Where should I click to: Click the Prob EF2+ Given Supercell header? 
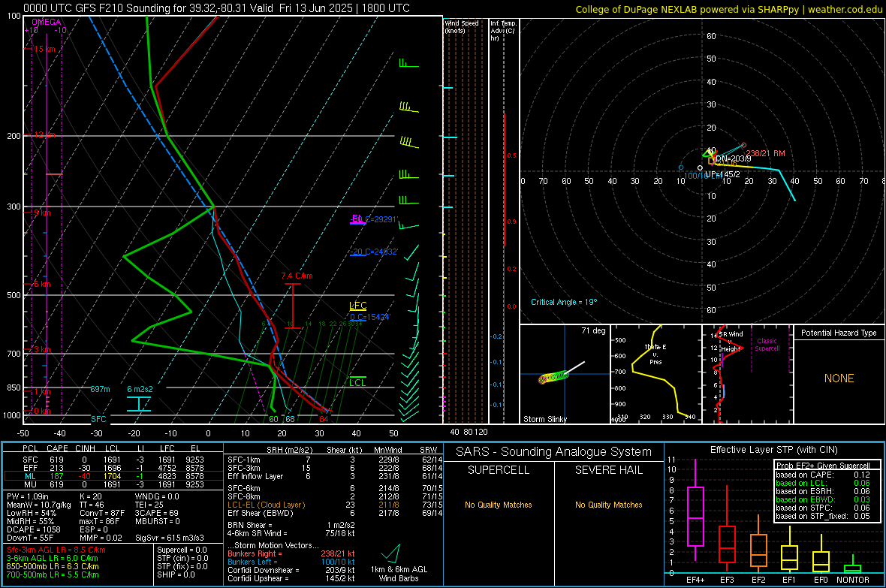click(x=823, y=466)
